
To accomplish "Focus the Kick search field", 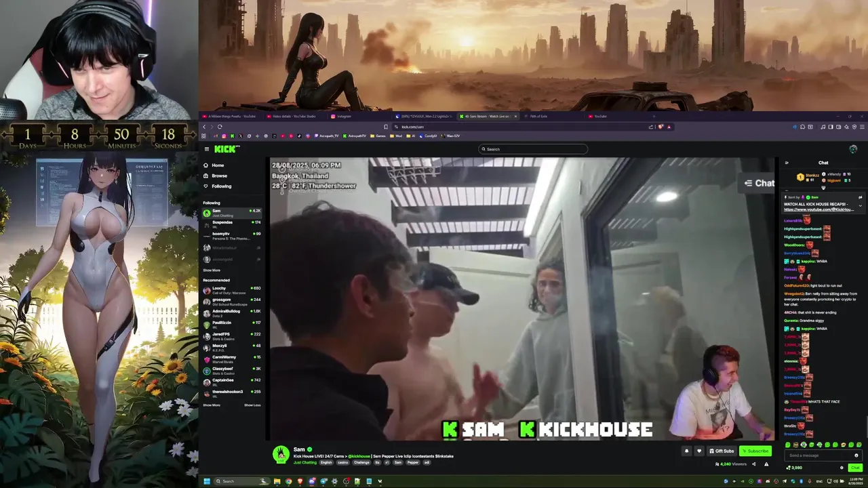I will [x=532, y=149].
